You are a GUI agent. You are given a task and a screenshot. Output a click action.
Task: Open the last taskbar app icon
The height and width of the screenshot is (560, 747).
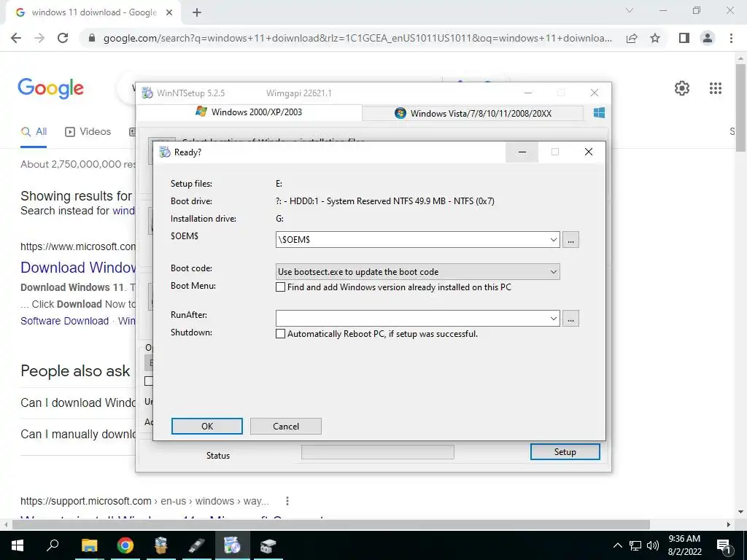(x=268, y=545)
